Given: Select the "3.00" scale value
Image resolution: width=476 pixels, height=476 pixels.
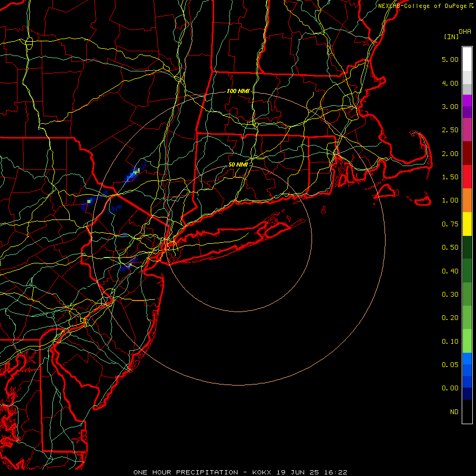Looking at the screenshot, I should [450, 106].
